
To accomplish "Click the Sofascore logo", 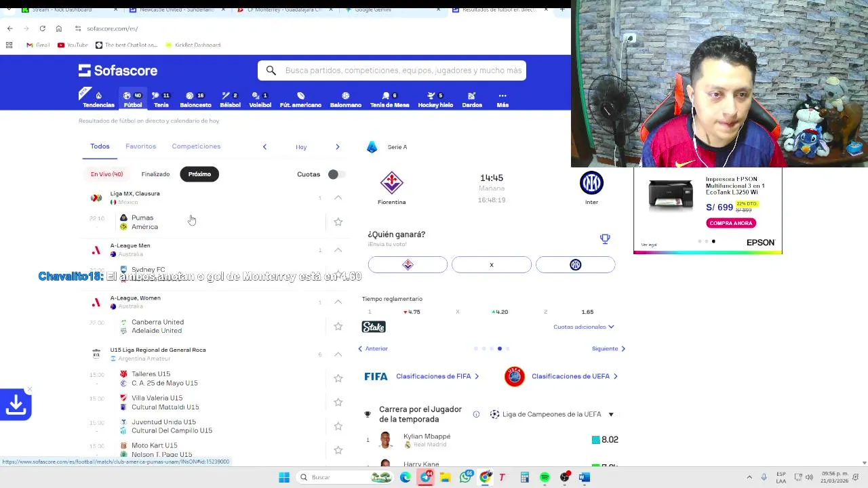I will 118,70.
